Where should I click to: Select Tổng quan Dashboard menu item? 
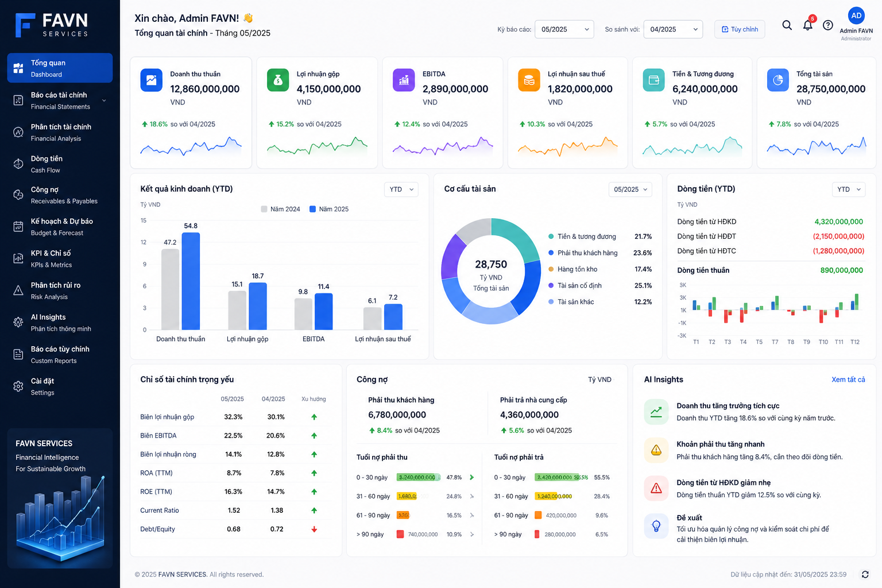60,68
